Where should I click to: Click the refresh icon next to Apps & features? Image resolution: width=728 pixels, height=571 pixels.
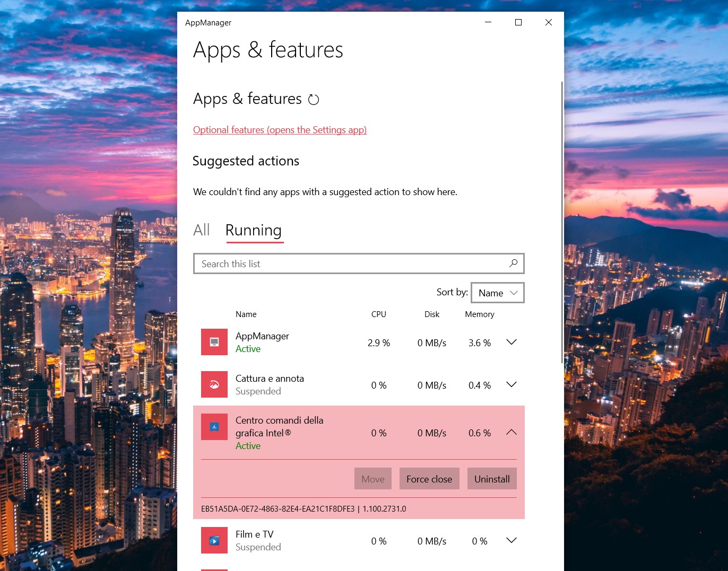pyautogui.click(x=314, y=100)
